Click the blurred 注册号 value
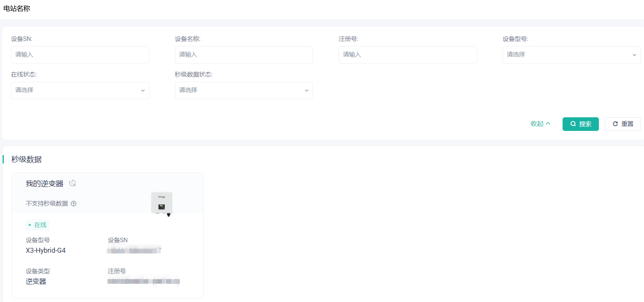Viewport: 644px width, 302px height. (x=143, y=281)
